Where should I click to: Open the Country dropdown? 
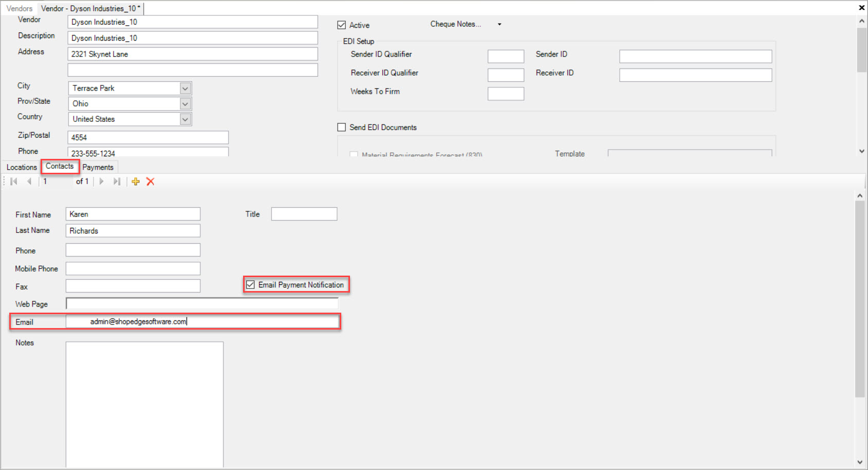pos(186,119)
